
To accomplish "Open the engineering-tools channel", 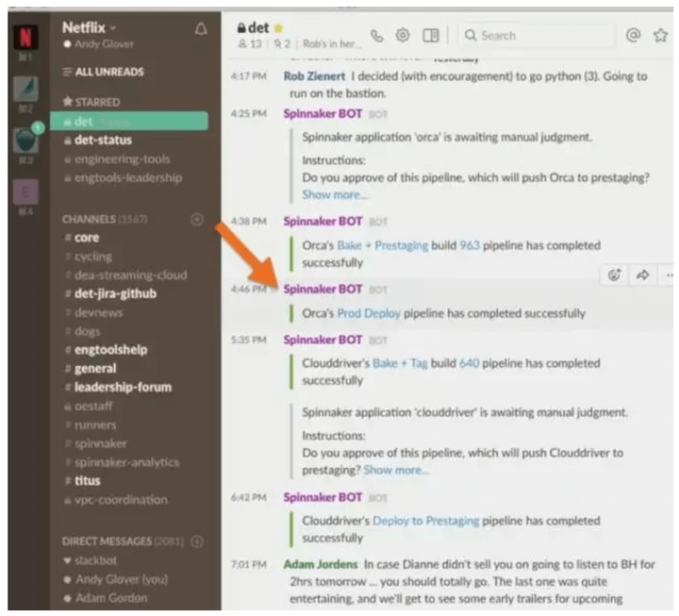I will point(118,159).
